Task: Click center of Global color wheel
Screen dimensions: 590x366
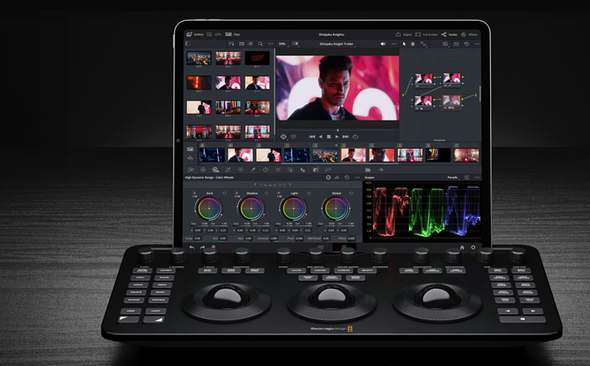Action: tap(336, 208)
